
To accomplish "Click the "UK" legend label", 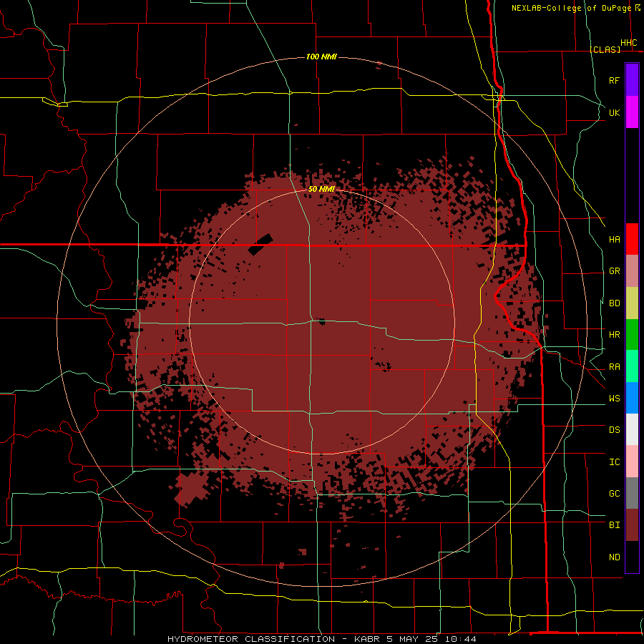I will [614, 112].
